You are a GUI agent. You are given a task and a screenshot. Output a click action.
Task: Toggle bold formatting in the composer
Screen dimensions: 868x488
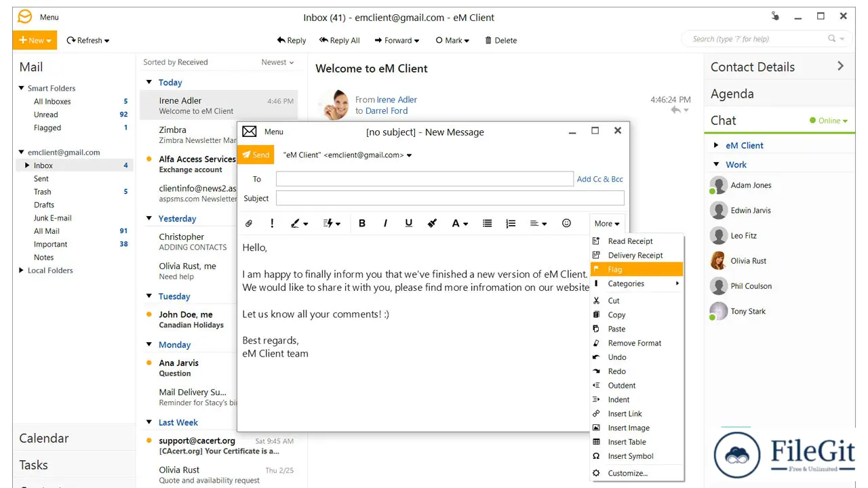click(362, 223)
